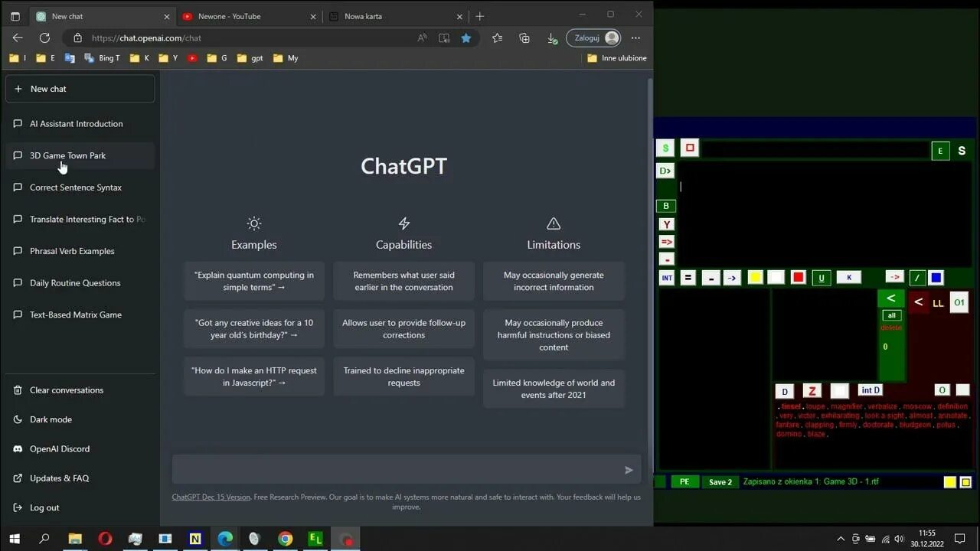
Task: Open the browser Settings and more menu
Action: pyautogui.click(x=635, y=37)
